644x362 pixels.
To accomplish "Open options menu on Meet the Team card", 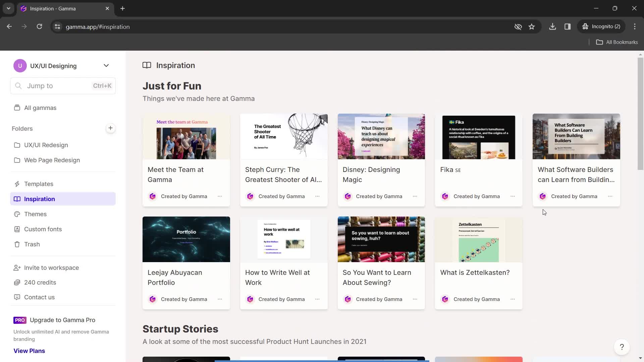I will coord(220,196).
